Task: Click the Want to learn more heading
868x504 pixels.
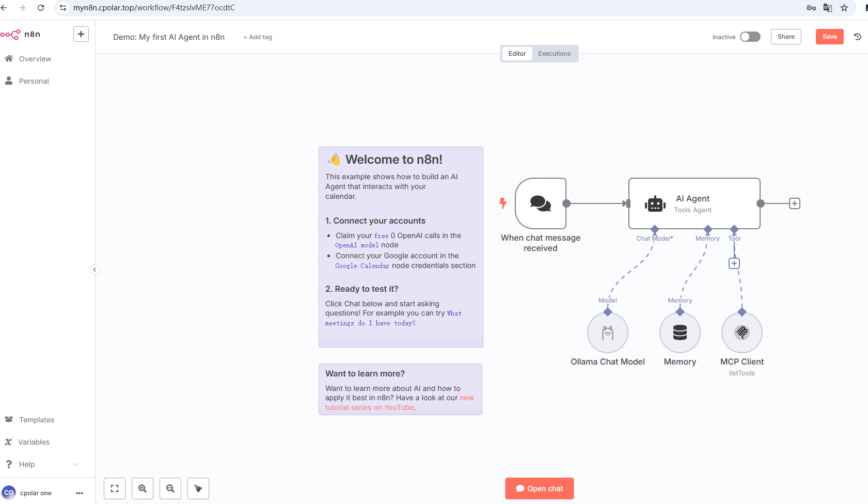Action: click(365, 373)
